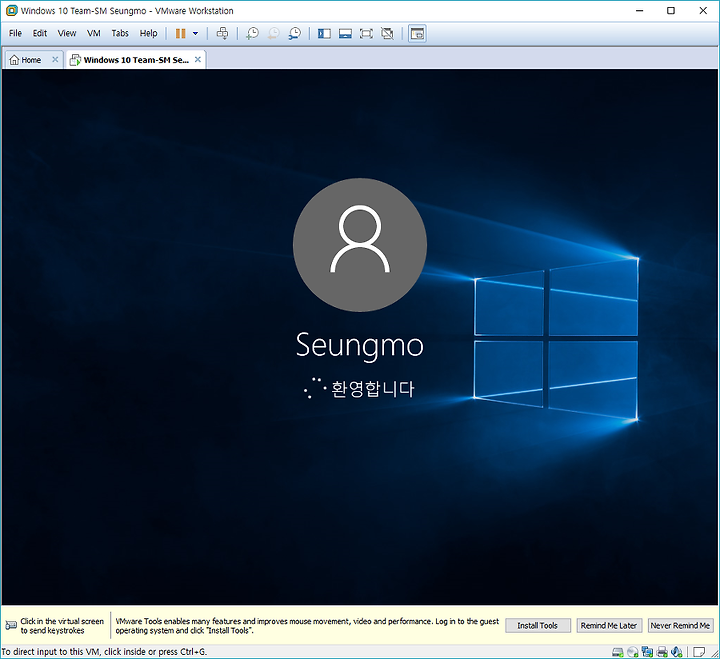The image size is (720, 659).
Task: Close the Home tab
Action: pyautogui.click(x=55, y=60)
